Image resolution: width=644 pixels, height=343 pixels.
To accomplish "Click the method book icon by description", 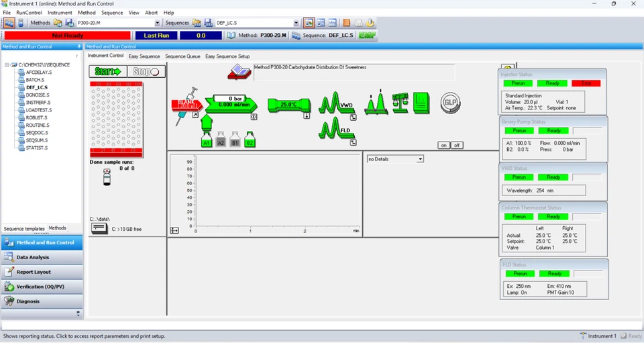I will 239,72.
